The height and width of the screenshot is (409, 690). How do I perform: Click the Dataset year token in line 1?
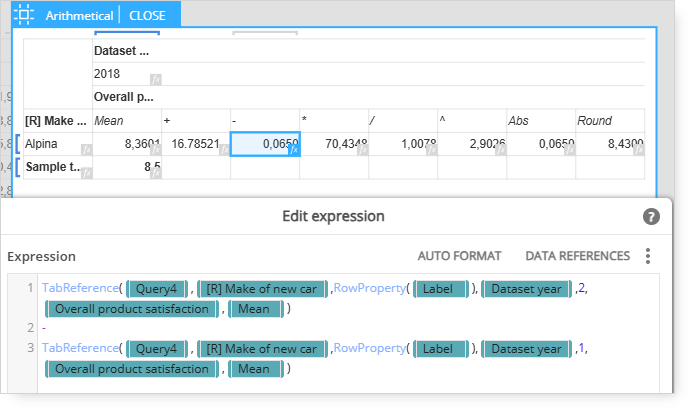pyautogui.click(x=526, y=289)
